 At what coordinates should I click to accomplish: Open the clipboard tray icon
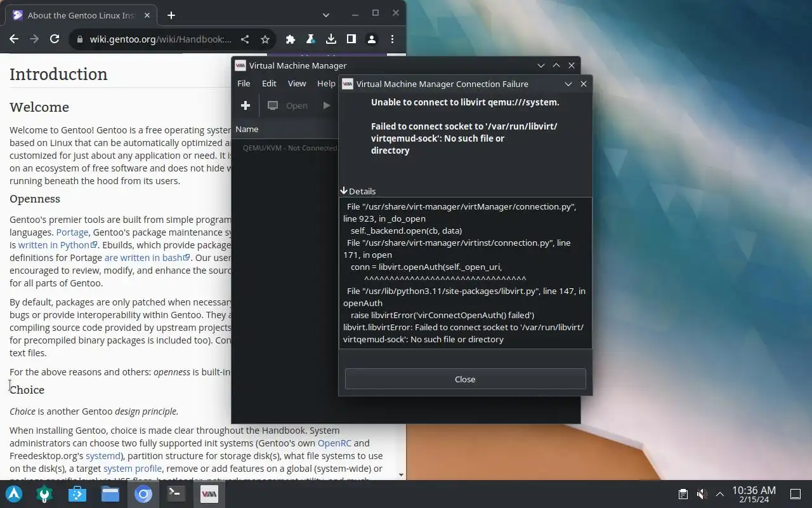(x=683, y=494)
